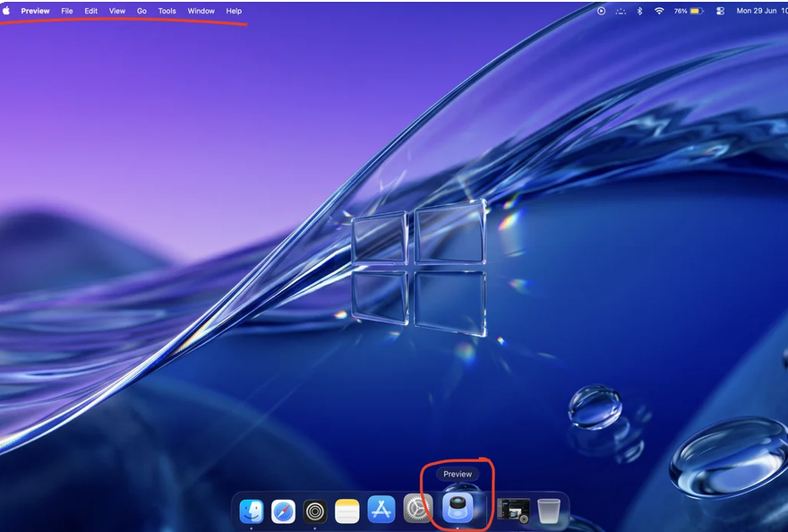Image resolution: width=788 pixels, height=532 pixels.
Task: Open the Apple menu
Action: click(6, 11)
